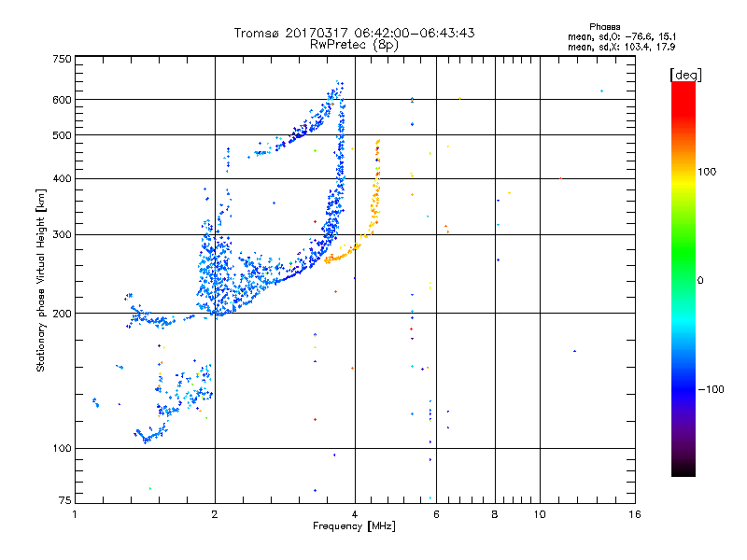Click the 400 tick label on height axis
This screenshot has width=747, height=560.
(x=62, y=178)
